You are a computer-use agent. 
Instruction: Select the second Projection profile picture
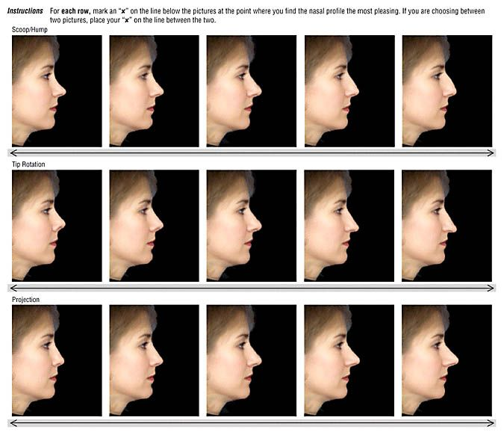pos(154,361)
